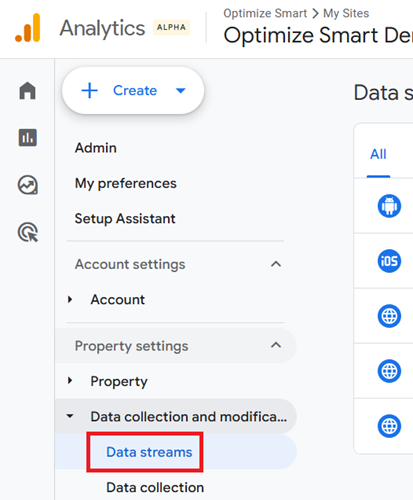
Task: Select the Android data stream icon
Action: pos(389,206)
